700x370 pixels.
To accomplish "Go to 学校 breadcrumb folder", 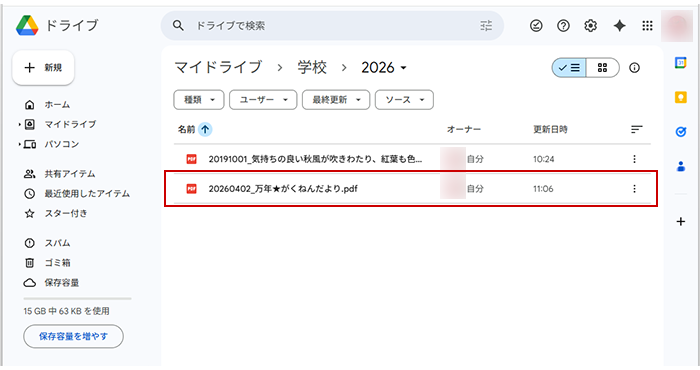I will 312,68.
